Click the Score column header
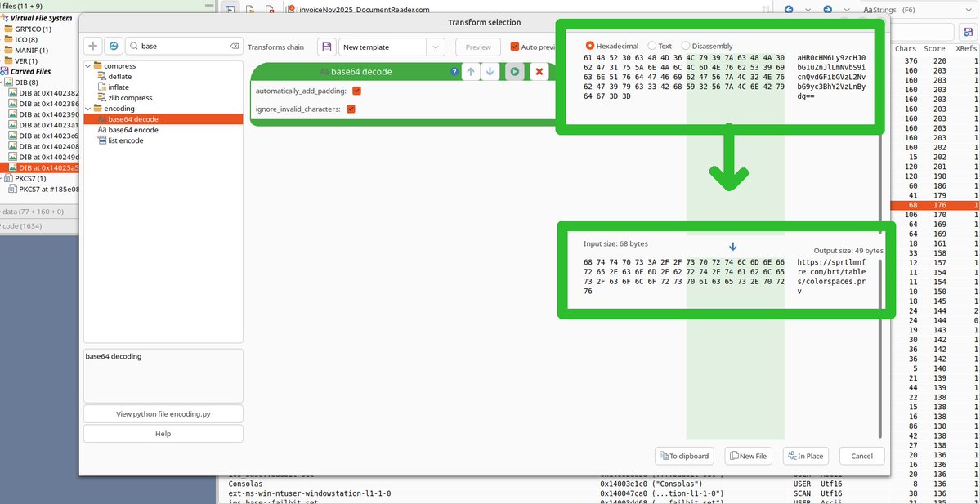This screenshot has height=504, width=980. (934, 48)
